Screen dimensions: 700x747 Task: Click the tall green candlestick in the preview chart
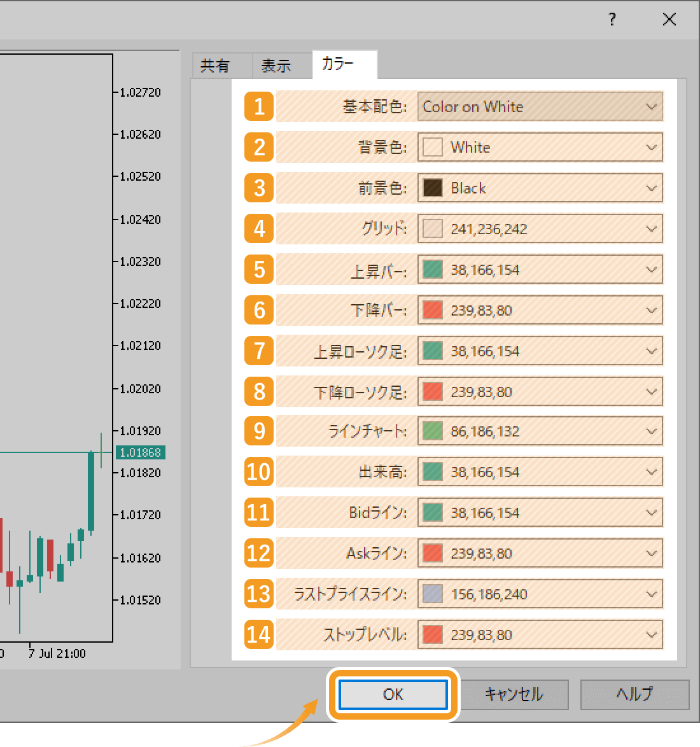(x=90, y=492)
